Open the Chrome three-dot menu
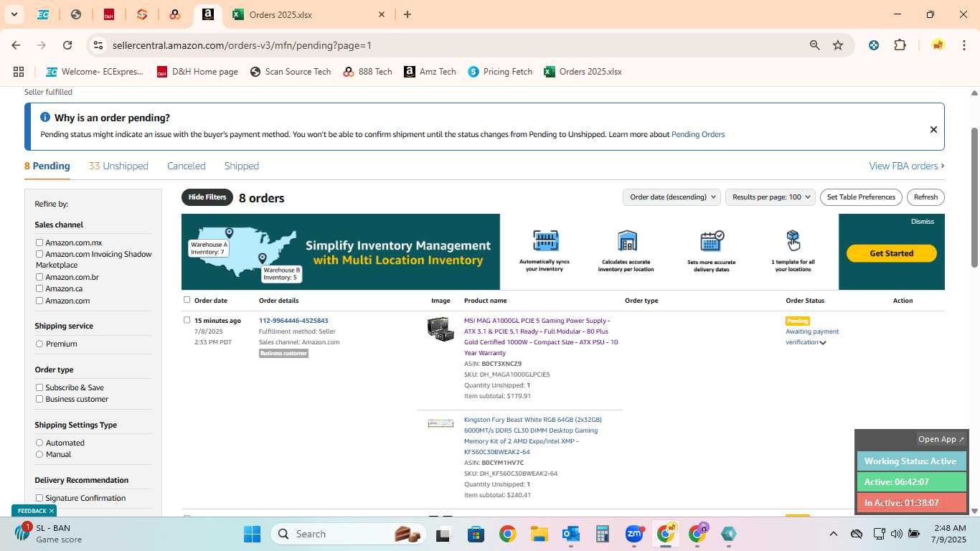The width and height of the screenshot is (980, 551). click(963, 45)
